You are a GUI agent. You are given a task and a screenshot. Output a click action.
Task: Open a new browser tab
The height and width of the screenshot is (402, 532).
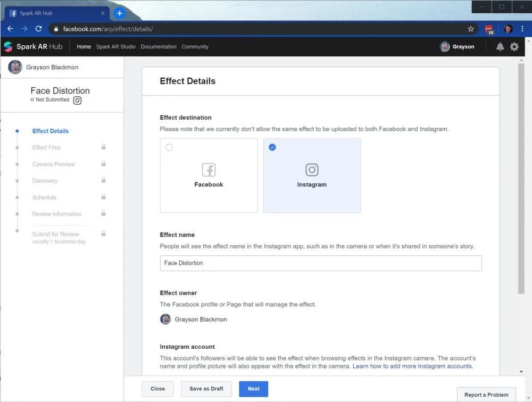[x=119, y=13]
